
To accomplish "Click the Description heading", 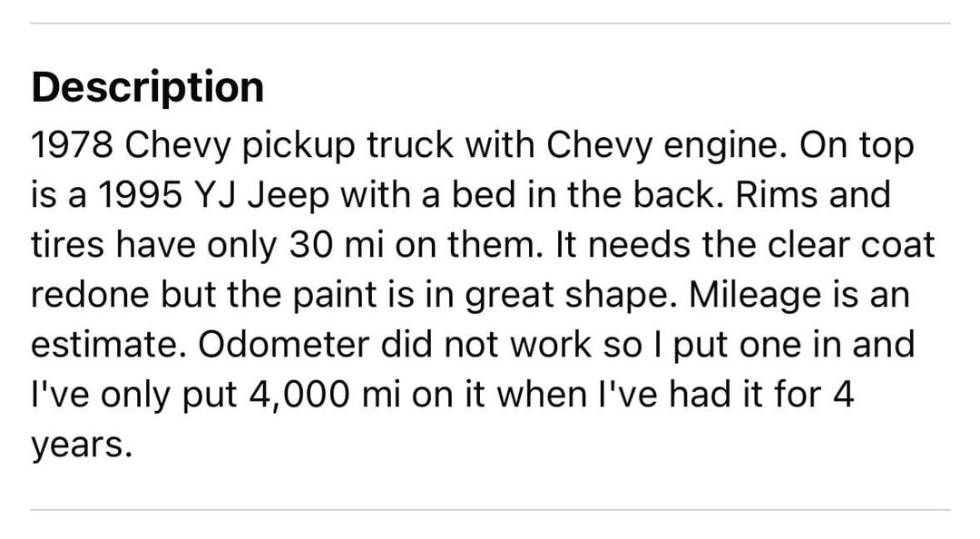I will 148,87.
